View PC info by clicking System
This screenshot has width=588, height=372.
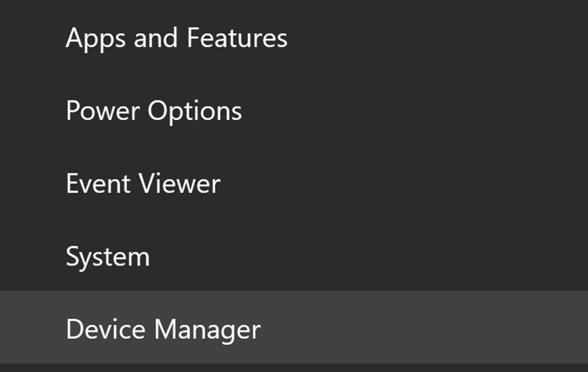[x=108, y=256]
